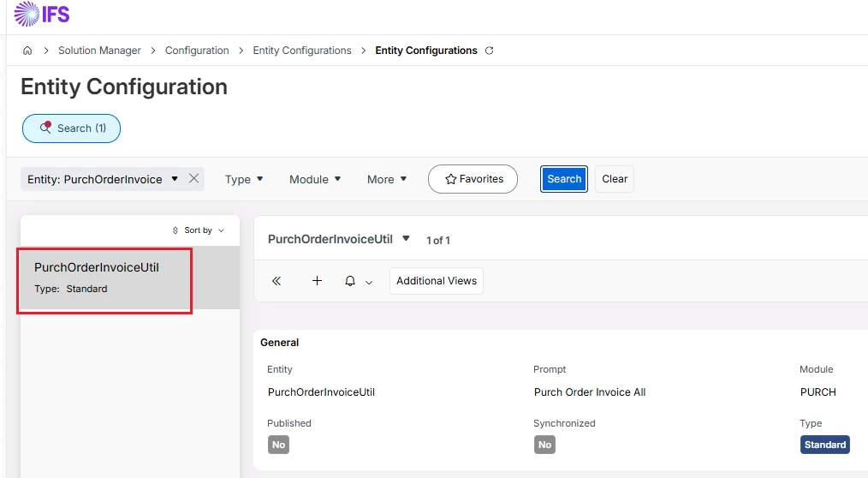The width and height of the screenshot is (868, 478).
Task: Reload page using breadcrumb refresh icon
Action: pos(490,51)
